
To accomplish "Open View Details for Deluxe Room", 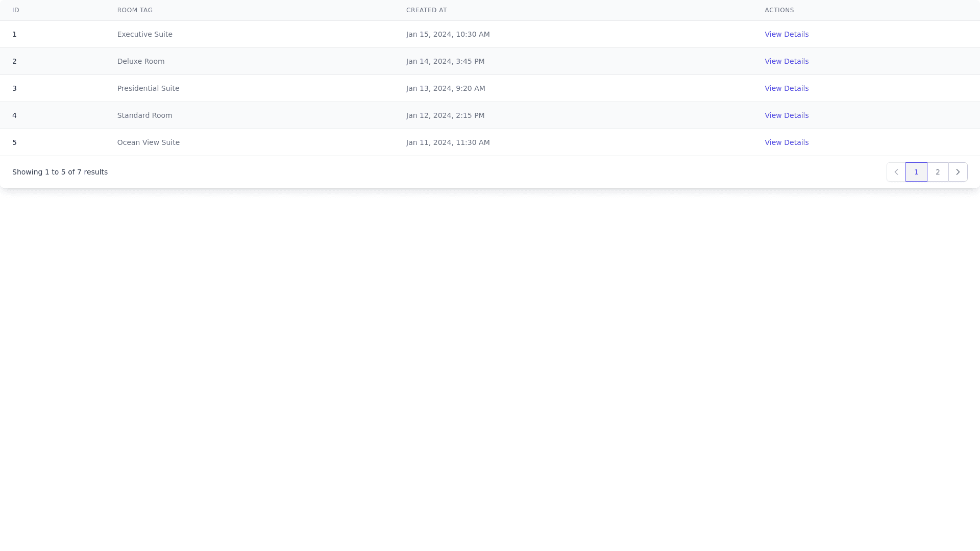I will pos(787,61).
